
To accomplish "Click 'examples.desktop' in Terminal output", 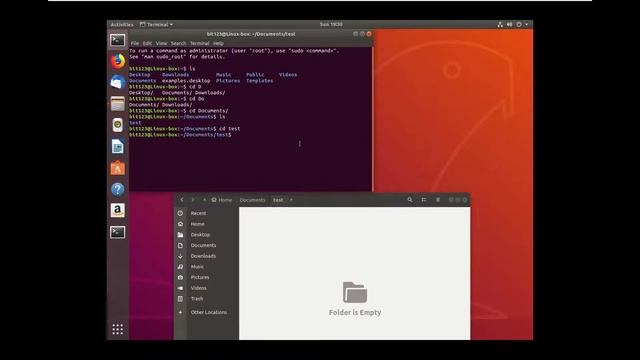I will pyautogui.click(x=186, y=81).
